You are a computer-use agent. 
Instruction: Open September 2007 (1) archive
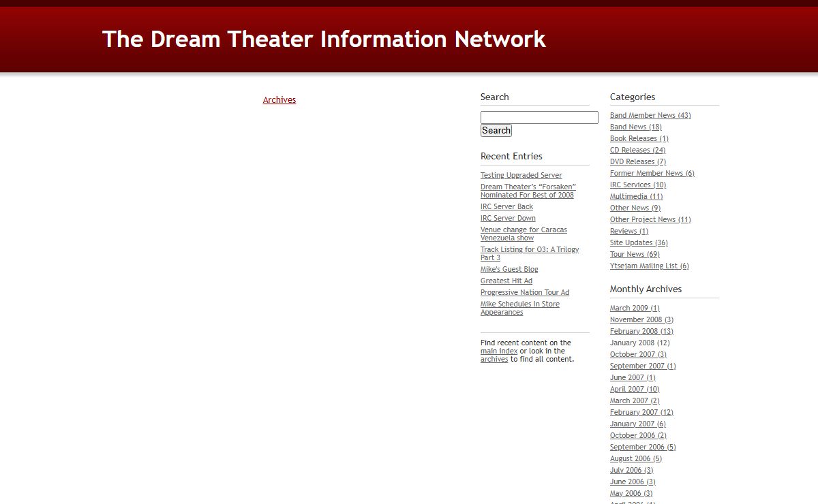coord(643,366)
